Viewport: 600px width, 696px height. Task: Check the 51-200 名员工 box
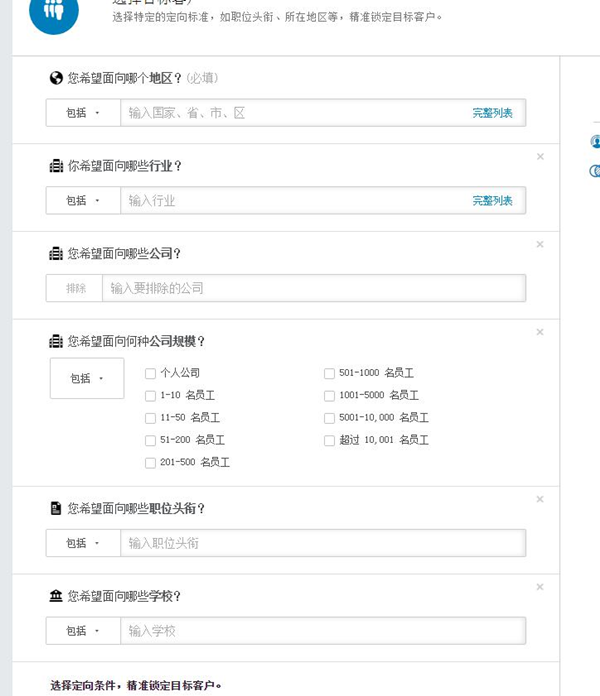click(150, 440)
